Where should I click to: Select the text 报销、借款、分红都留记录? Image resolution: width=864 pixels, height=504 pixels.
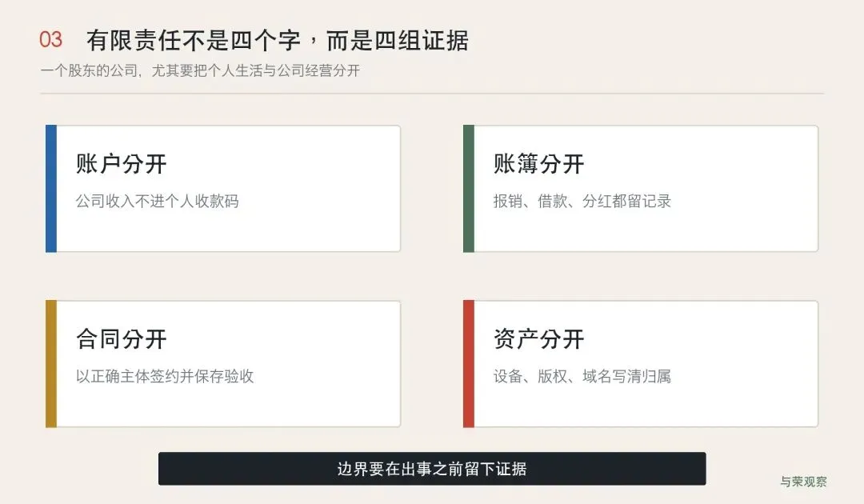point(582,201)
